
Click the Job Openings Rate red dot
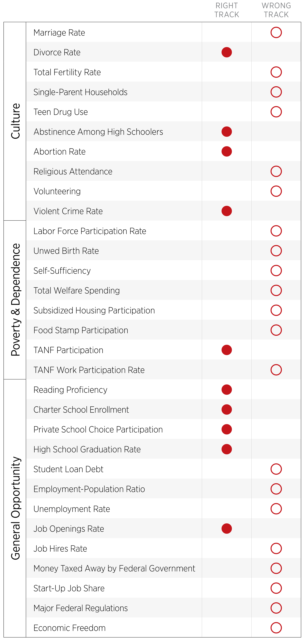click(x=226, y=529)
